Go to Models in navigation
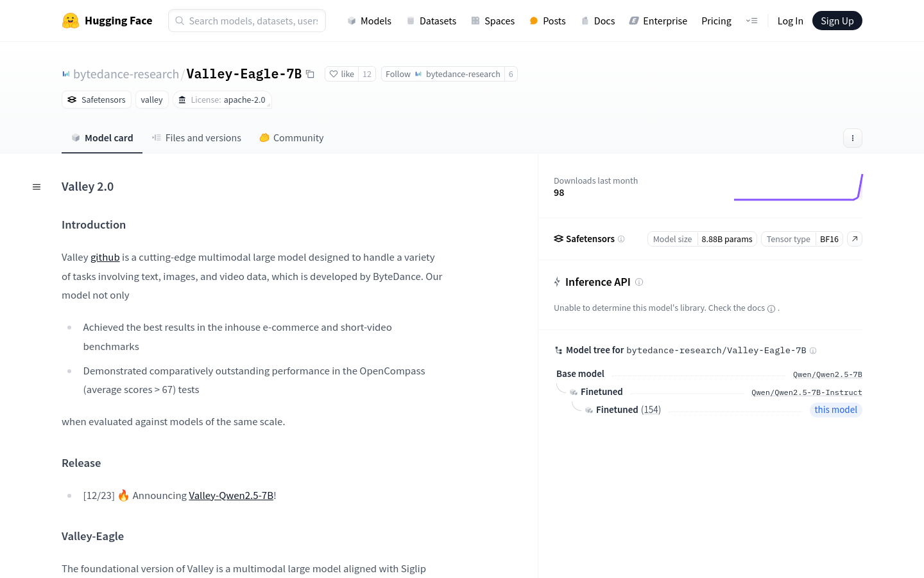 pos(369,21)
